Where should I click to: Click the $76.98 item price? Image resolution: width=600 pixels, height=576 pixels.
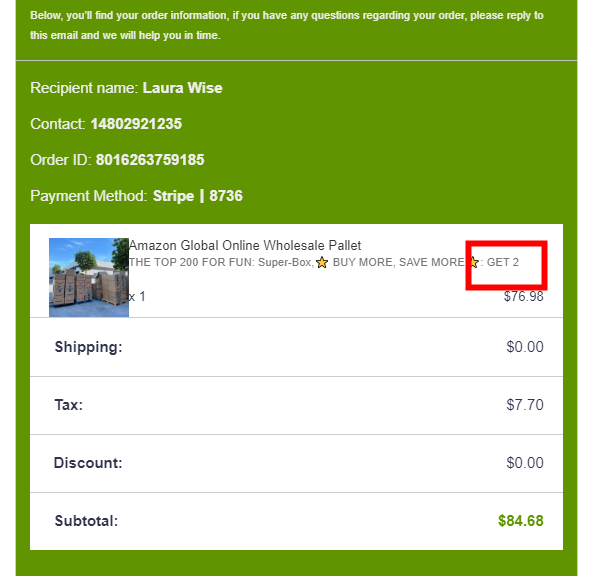(523, 296)
